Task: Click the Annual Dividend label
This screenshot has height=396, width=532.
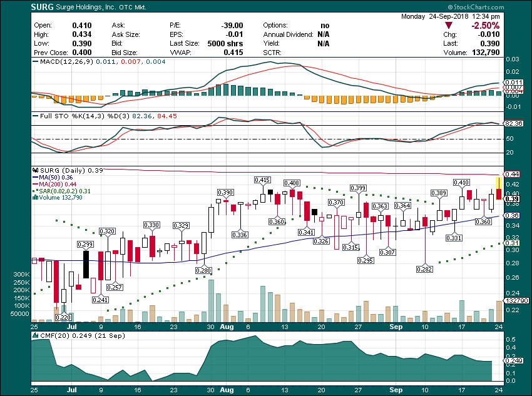Action: pyautogui.click(x=288, y=34)
